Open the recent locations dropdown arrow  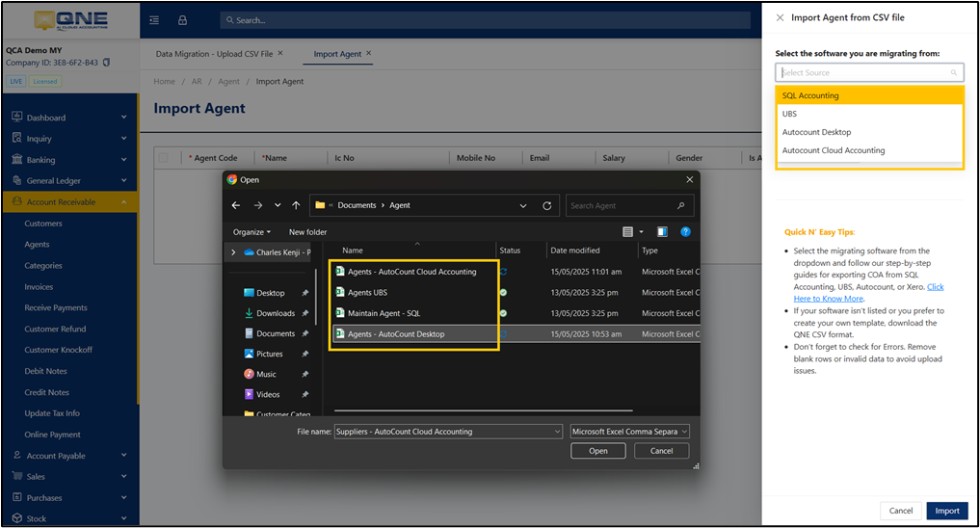[x=278, y=205]
